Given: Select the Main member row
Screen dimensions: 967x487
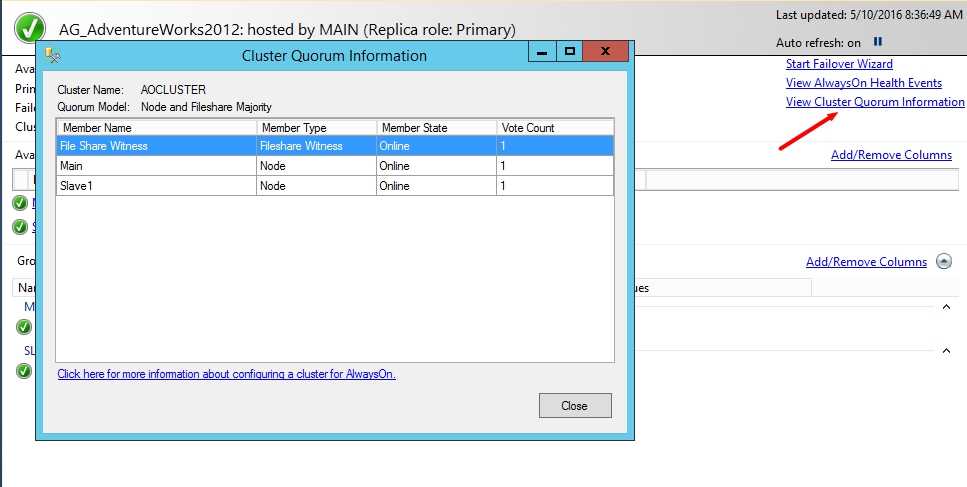Looking at the screenshot, I should click(335, 166).
